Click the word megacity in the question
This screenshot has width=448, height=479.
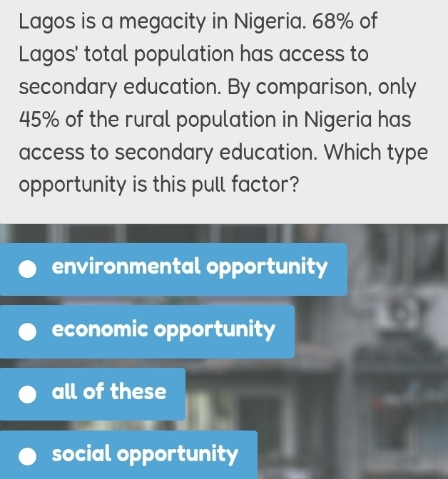tap(163, 22)
